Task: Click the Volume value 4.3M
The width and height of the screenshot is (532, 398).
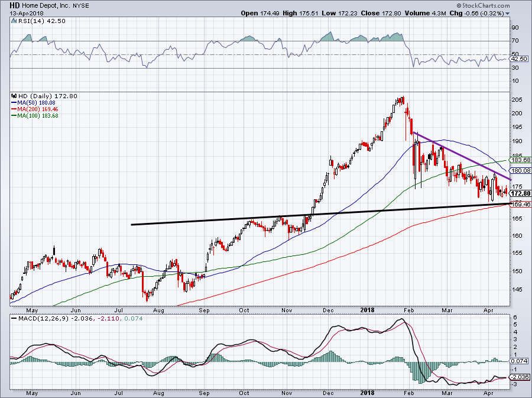Action: tap(439, 13)
